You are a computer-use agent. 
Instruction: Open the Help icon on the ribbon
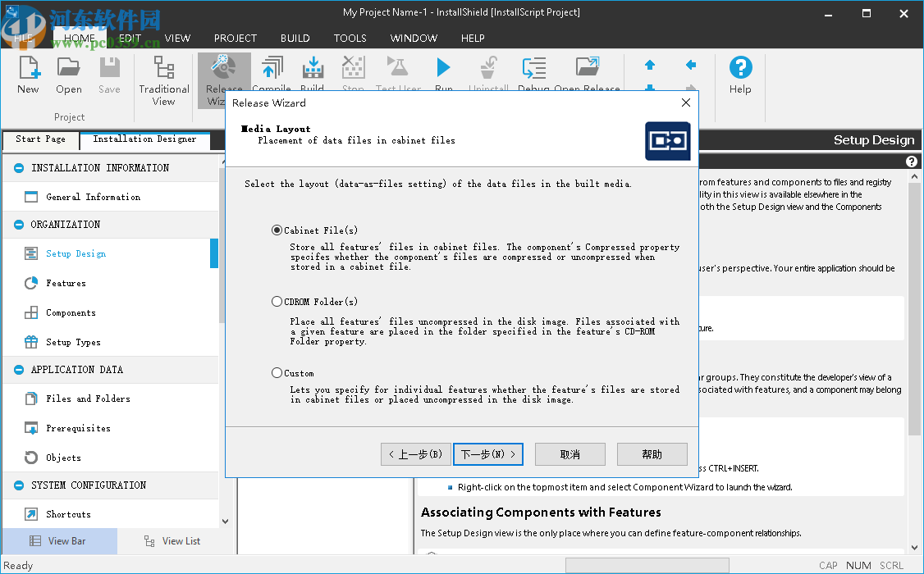point(740,72)
